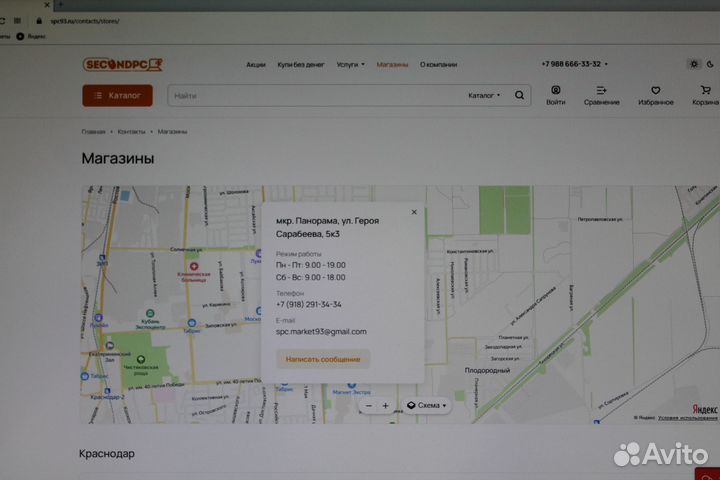Zoom in the map with plus
This screenshot has width=720, height=480.
[386, 406]
